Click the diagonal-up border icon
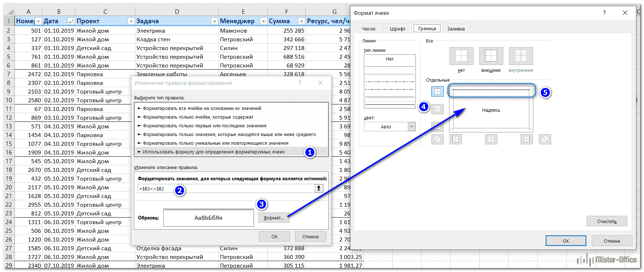This screenshot has height=272, width=644. point(437,139)
